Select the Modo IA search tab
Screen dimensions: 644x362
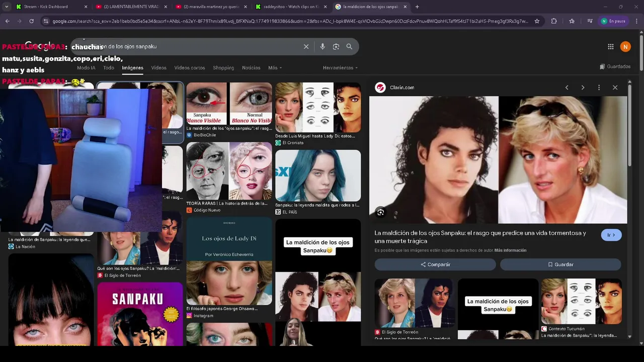(x=86, y=68)
